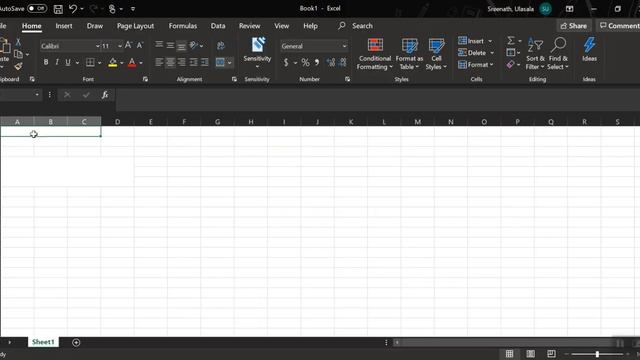640x360 pixels.
Task: Switch to the Data tab
Action: point(218,26)
